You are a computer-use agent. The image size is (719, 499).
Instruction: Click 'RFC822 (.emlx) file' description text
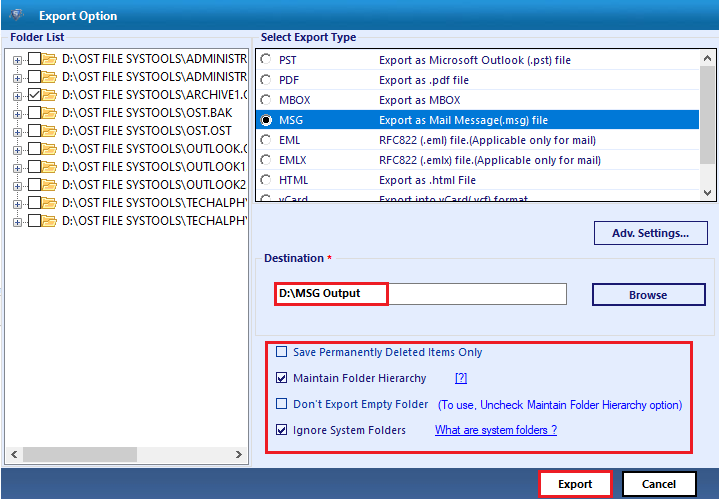click(490, 160)
